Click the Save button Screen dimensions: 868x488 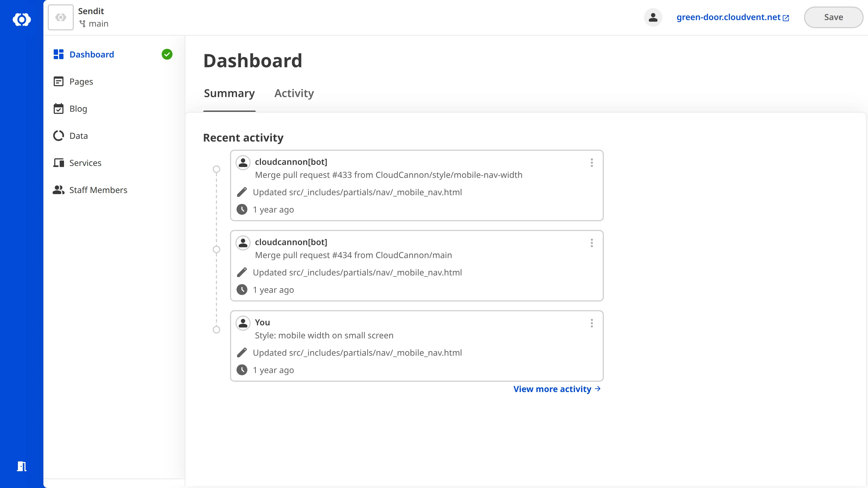pyautogui.click(x=833, y=17)
